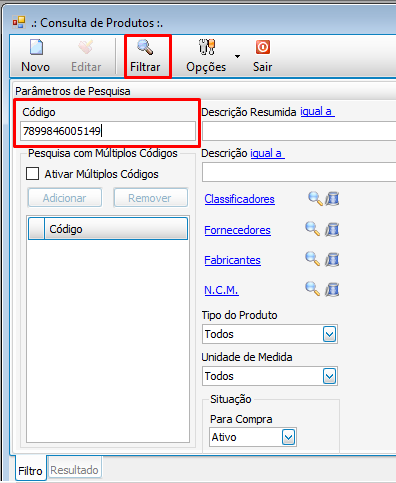Clear Fornecedores with the bin icon
This screenshot has width=396, height=483.
[x=332, y=229]
